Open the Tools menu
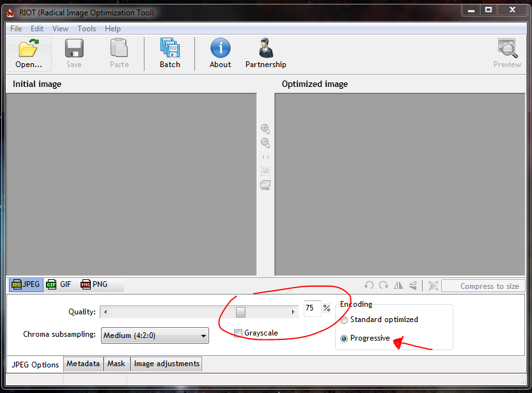The image size is (532, 393). pos(86,29)
